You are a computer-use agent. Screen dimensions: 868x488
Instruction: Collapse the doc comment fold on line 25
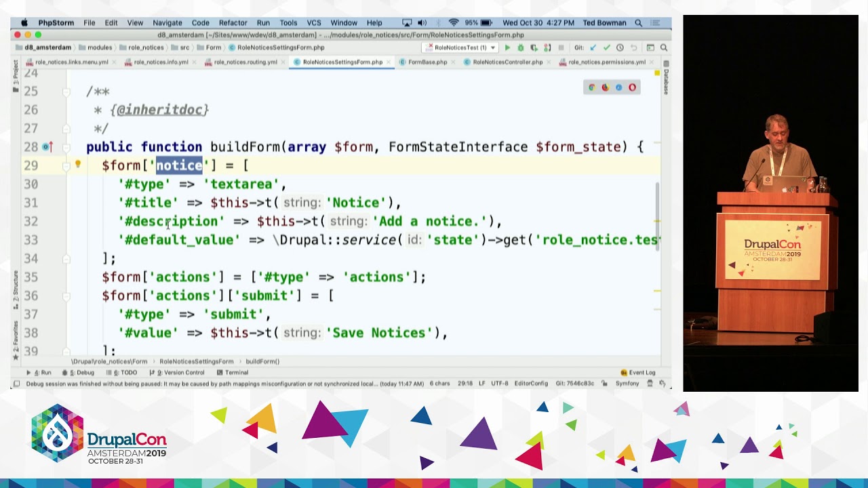coord(67,91)
